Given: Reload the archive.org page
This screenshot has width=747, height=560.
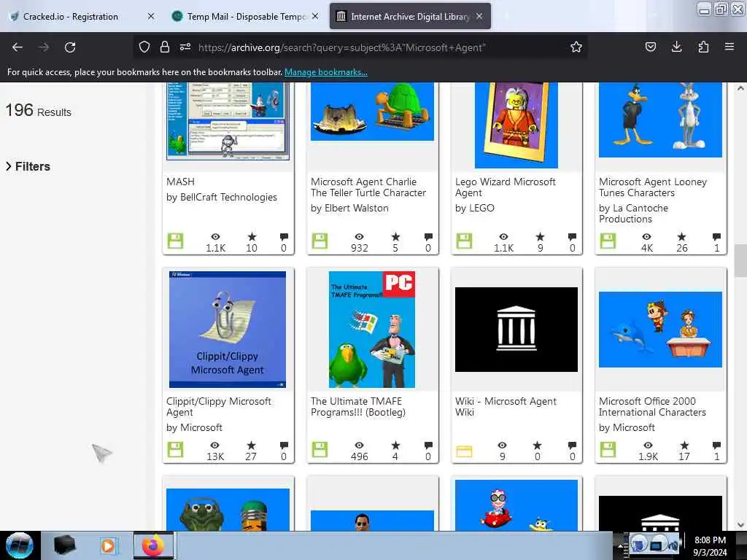Looking at the screenshot, I should click(70, 47).
